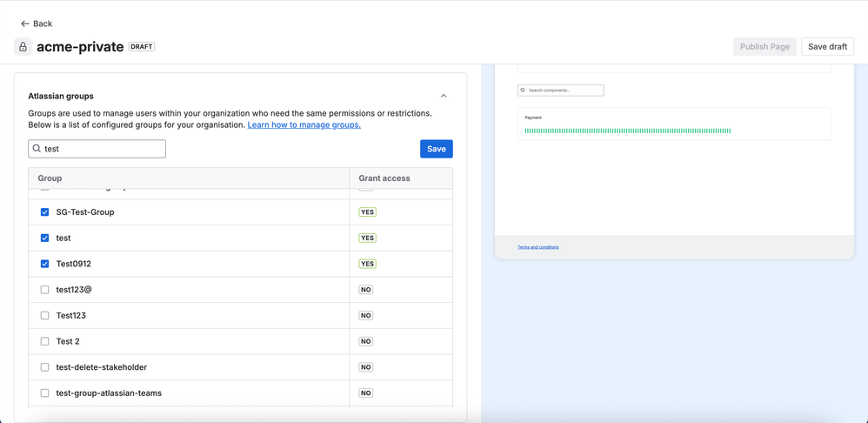Viewport: 868px width, 423px height.
Task: Click the NO badge for test123@
Action: click(366, 290)
